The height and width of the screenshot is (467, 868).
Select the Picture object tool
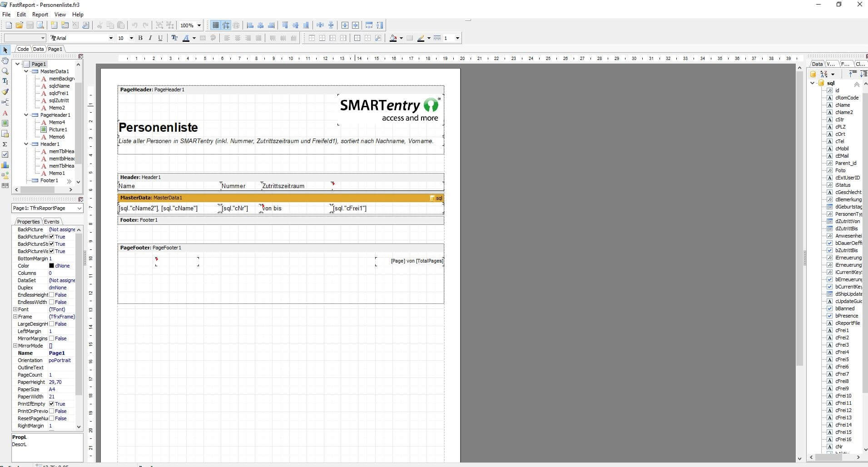coord(5,122)
